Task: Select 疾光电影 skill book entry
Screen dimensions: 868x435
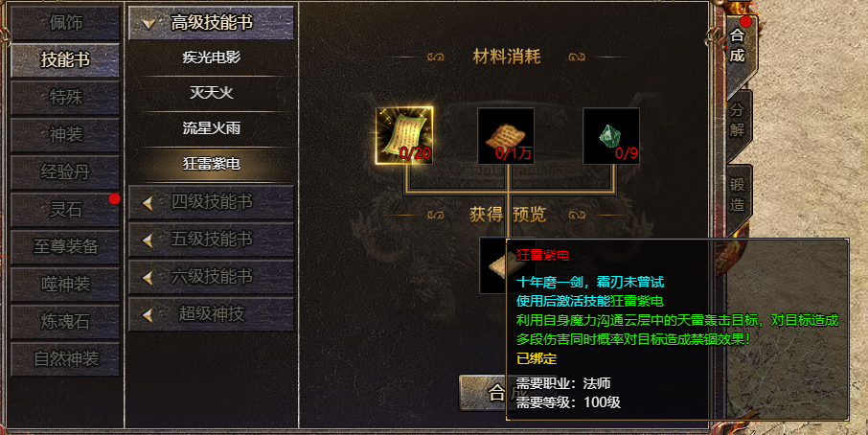Action: tap(211, 57)
